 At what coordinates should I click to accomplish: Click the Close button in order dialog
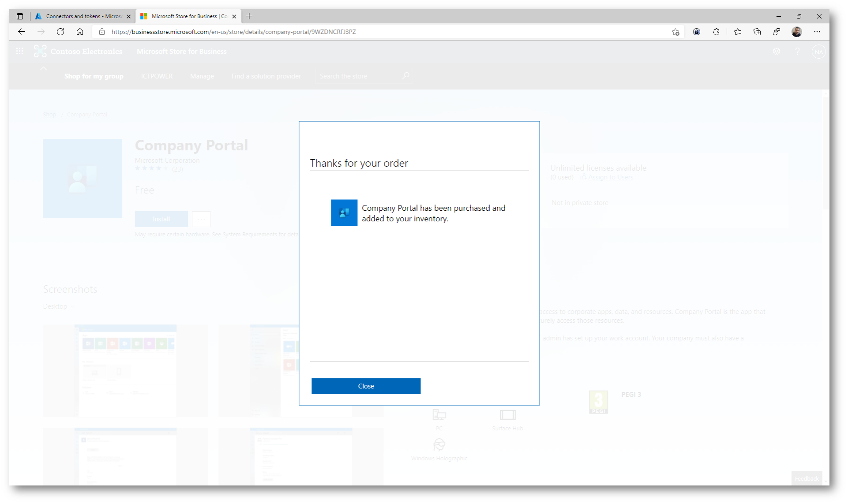(365, 386)
